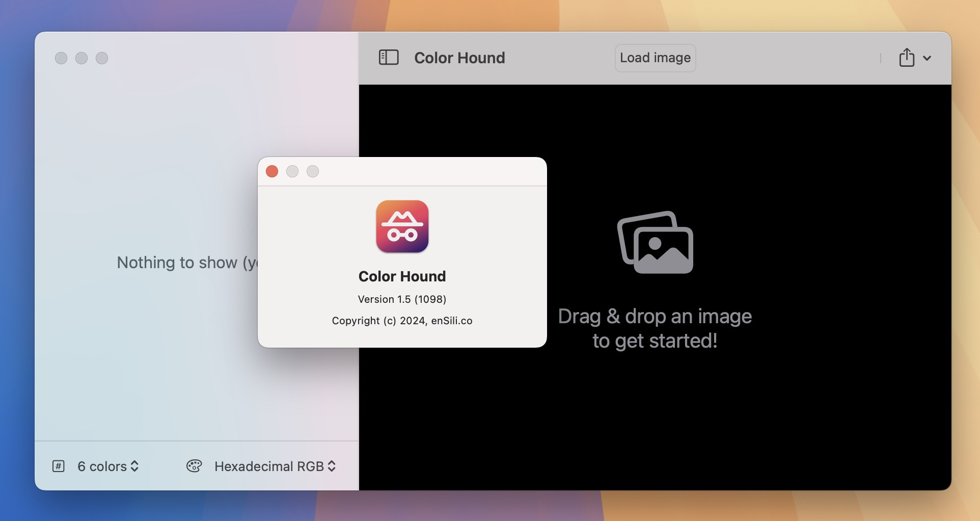Click the stepper arrows after "6 colors"
Screen dimensions: 980x521
(x=134, y=465)
